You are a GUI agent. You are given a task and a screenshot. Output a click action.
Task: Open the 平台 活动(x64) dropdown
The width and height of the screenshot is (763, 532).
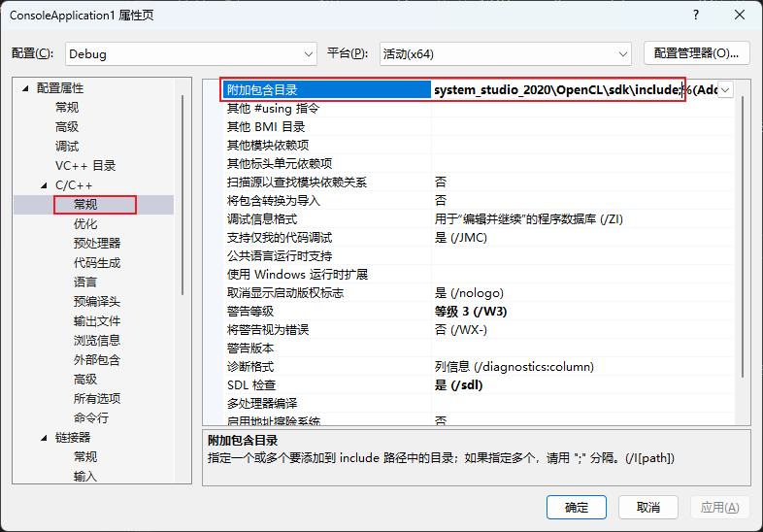pos(505,53)
